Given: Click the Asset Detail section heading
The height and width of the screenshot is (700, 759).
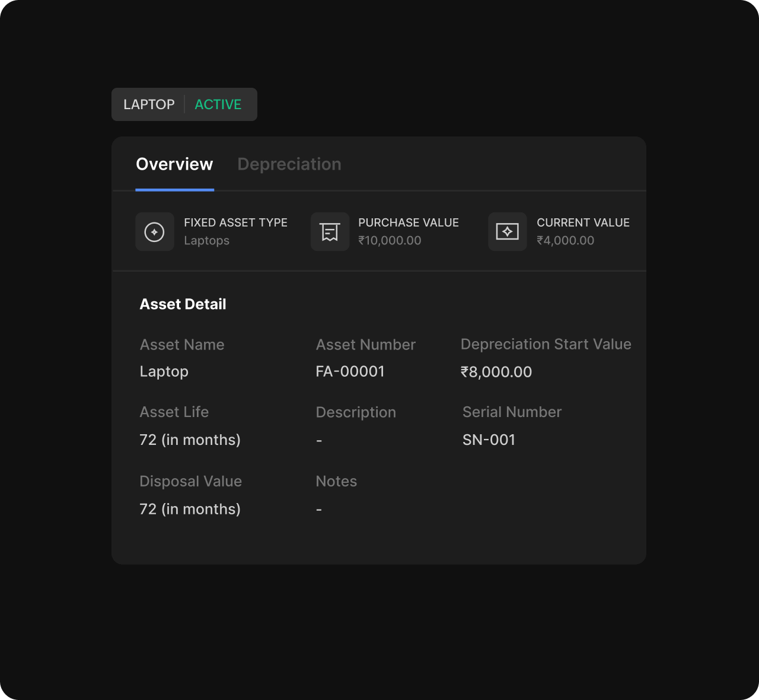Looking at the screenshot, I should click(183, 304).
